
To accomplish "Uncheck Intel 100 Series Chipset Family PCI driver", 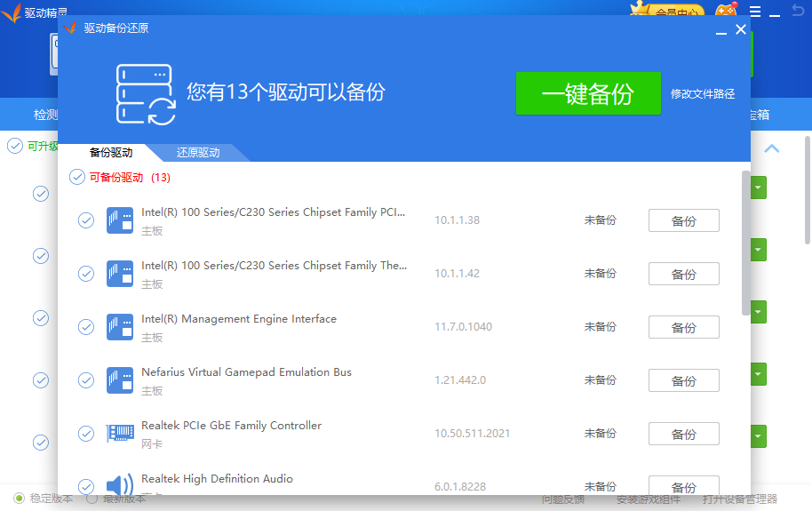I will (86, 220).
